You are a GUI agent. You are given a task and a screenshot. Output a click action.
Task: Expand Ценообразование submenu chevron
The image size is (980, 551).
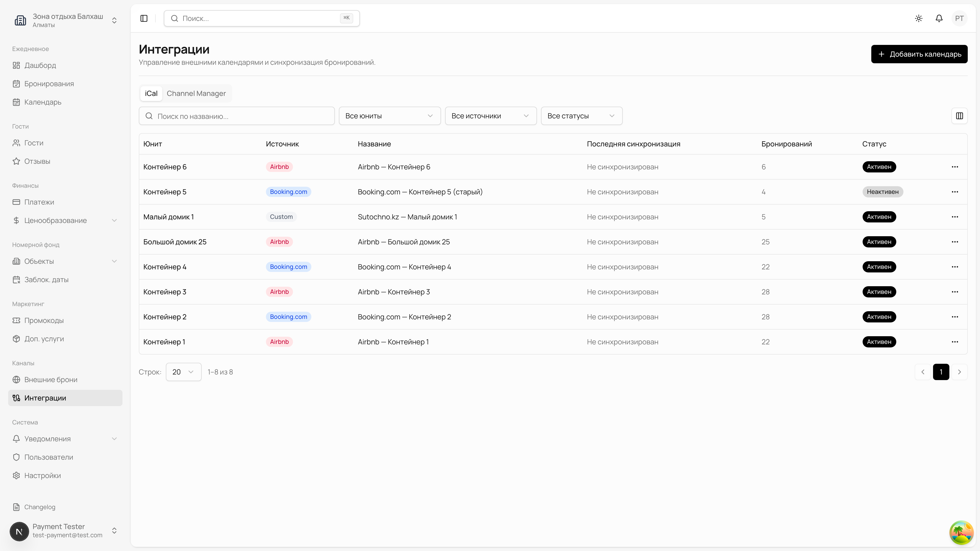114,221
